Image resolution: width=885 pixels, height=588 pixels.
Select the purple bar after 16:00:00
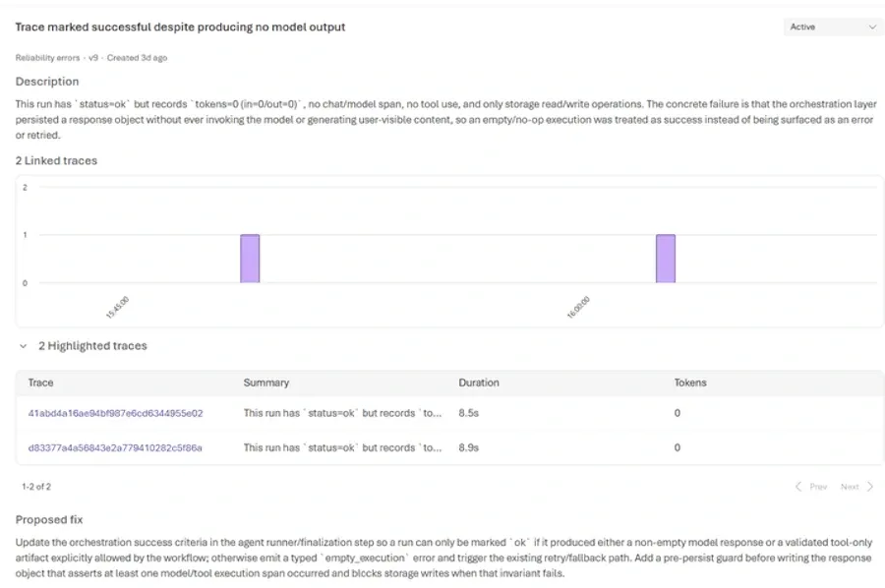point(666,259)
